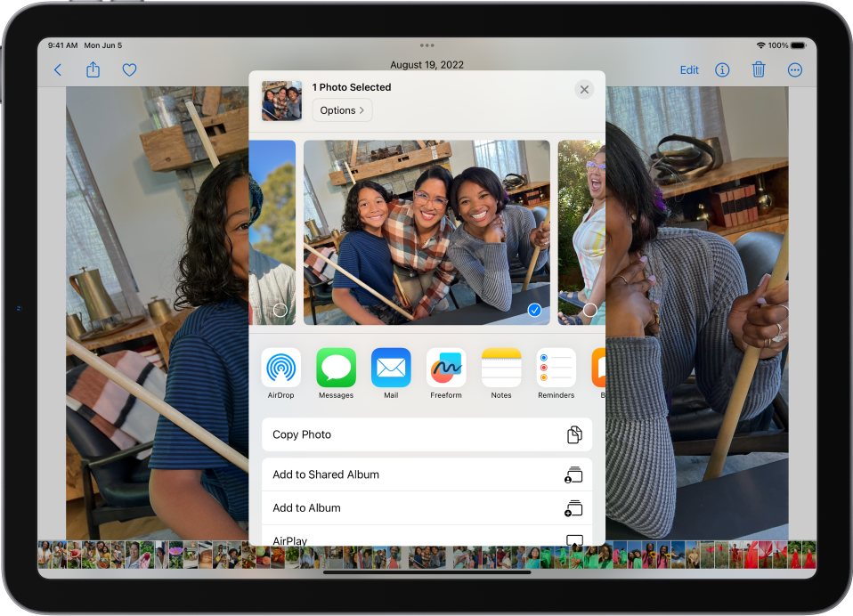Tap the battery indicator in status bar

[x=798, y=45]
